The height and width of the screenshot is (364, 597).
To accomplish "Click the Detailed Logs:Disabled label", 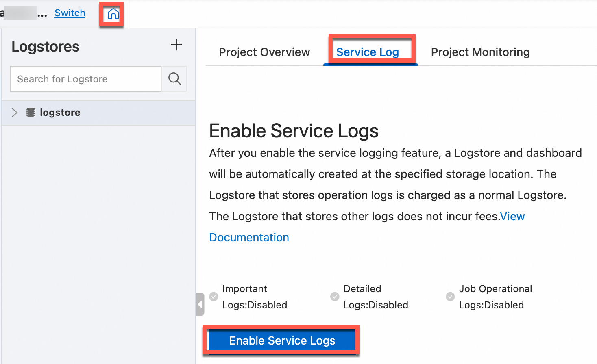I will click(x=376, y=297).
